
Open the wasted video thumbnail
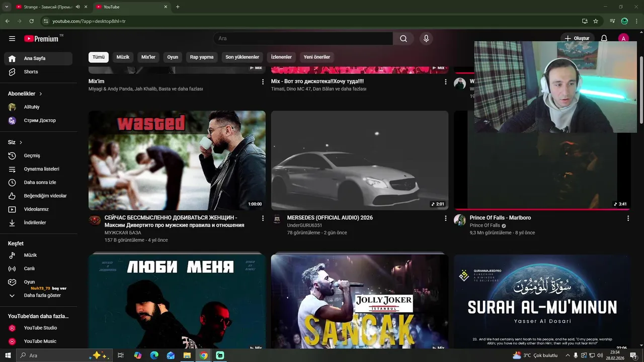click(177, 160)
